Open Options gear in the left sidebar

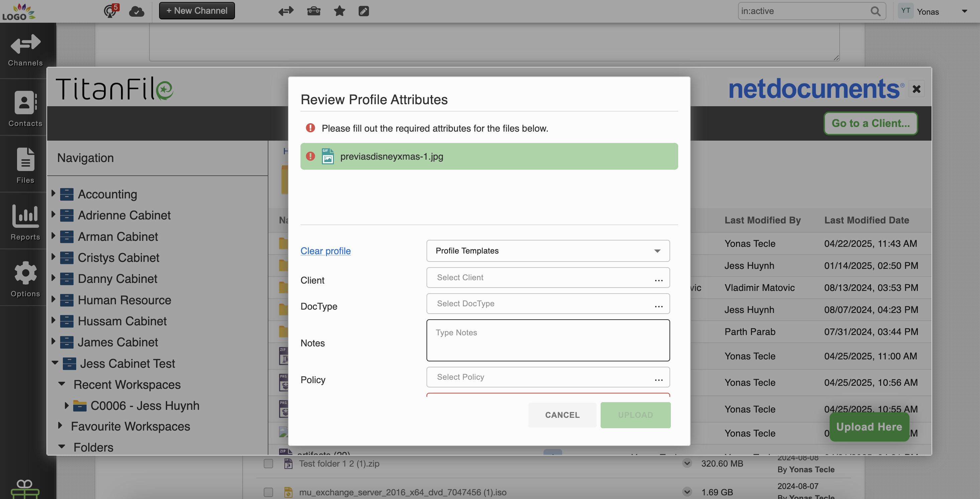(25, 279)
